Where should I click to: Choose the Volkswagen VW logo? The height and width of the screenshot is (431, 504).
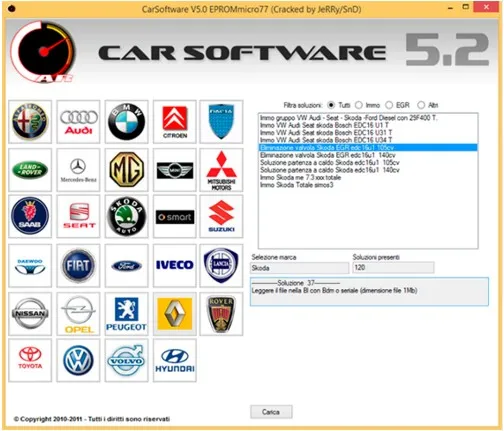point(78,360)
